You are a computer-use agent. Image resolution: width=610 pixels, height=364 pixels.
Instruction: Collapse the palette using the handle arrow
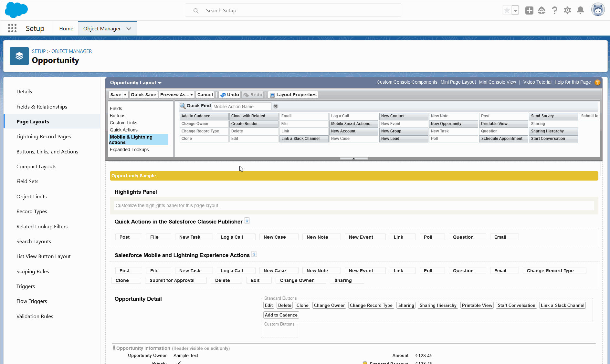(x=354, y=159)
